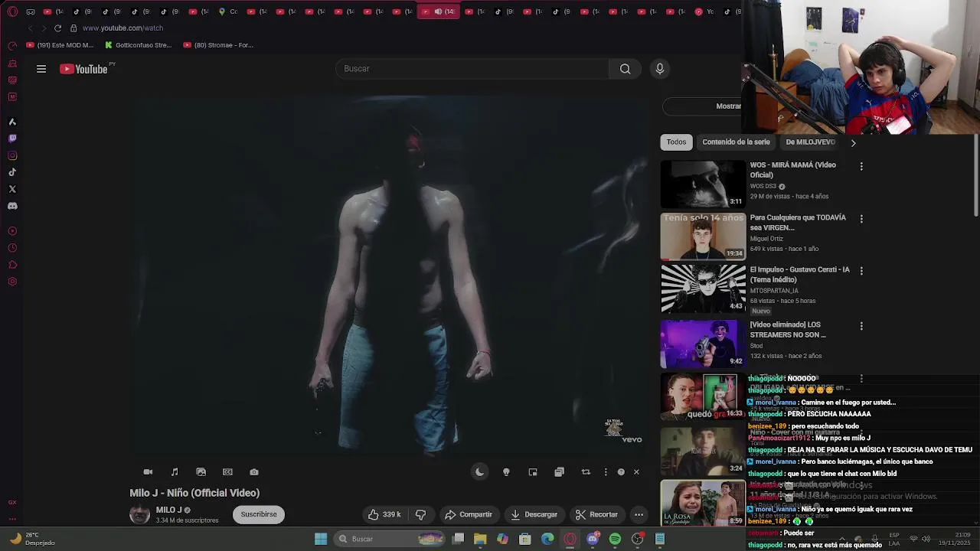This screenshot has height=551, width=980.
Task: Click the Descargar button
Action: pos(534,514)
